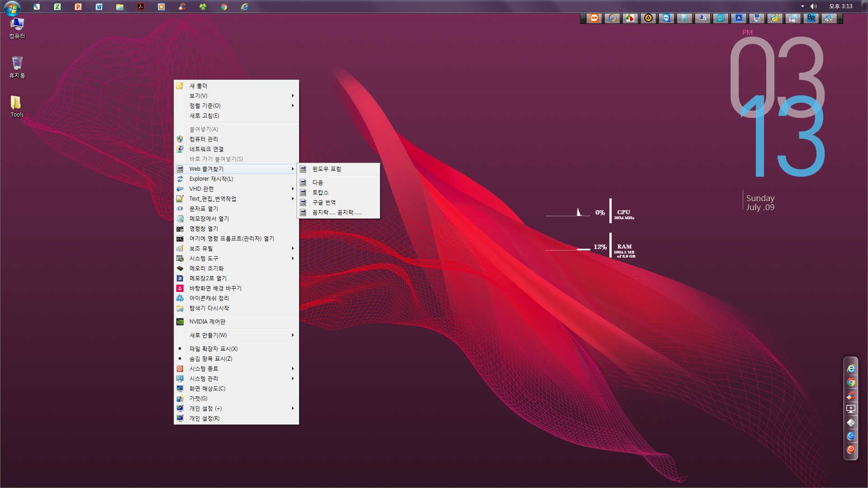Expand Text_편집_번역작업 submenu
The image size is (868, 488).
(x=236, y=199)
